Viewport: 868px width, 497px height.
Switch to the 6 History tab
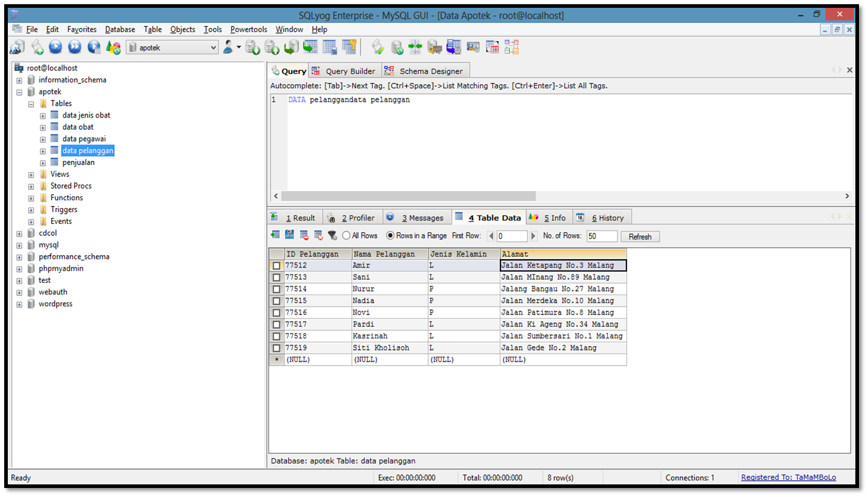pyautogui.click(x=601, y=217)
